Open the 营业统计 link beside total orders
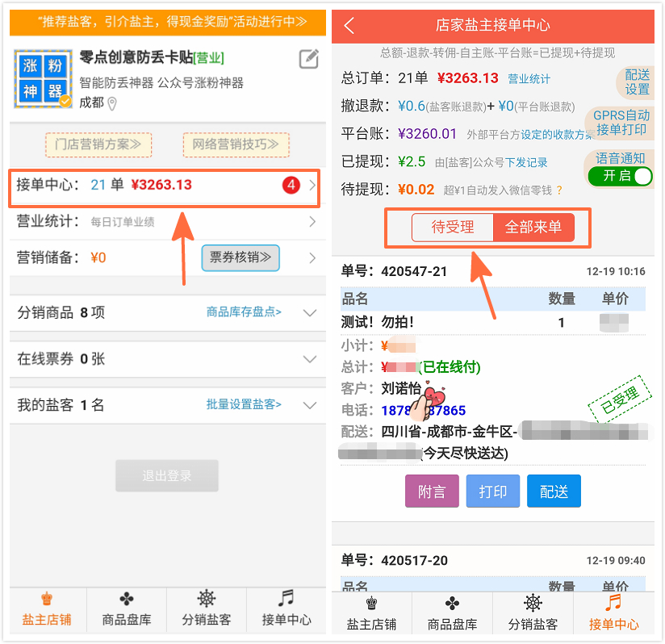This screenshot has width=665, height=644. (x=529, y=79)
